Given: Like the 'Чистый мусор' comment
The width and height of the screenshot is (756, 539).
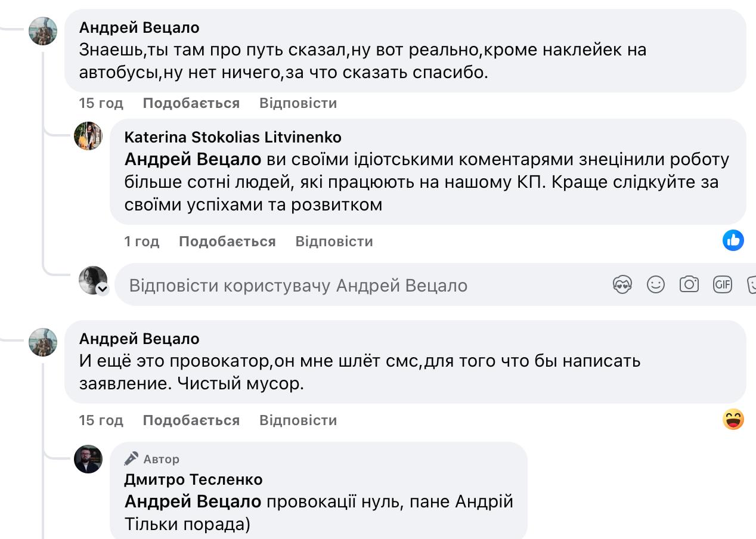Looking at the screenshot, I should click(x=191, y=420).
